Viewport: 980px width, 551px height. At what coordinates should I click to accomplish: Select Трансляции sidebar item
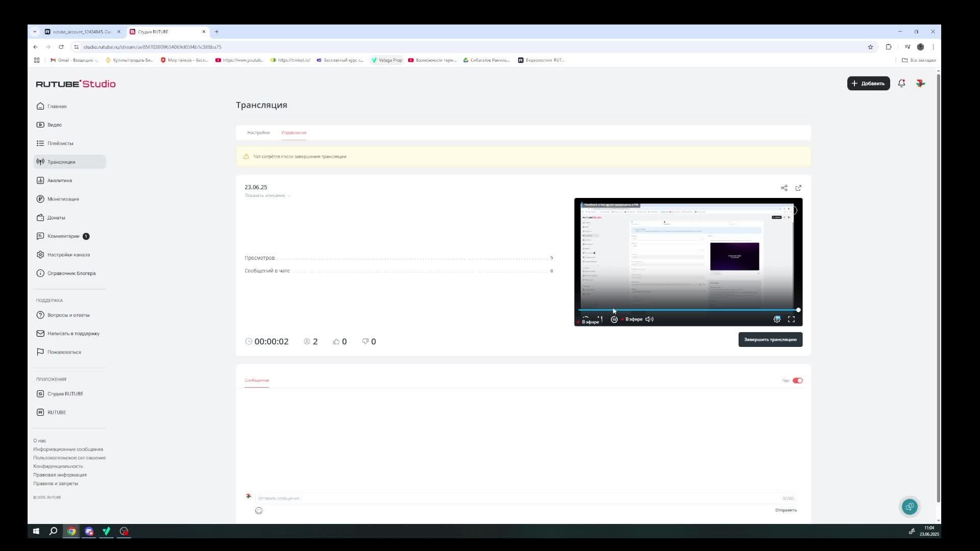(x=69, y=162)
